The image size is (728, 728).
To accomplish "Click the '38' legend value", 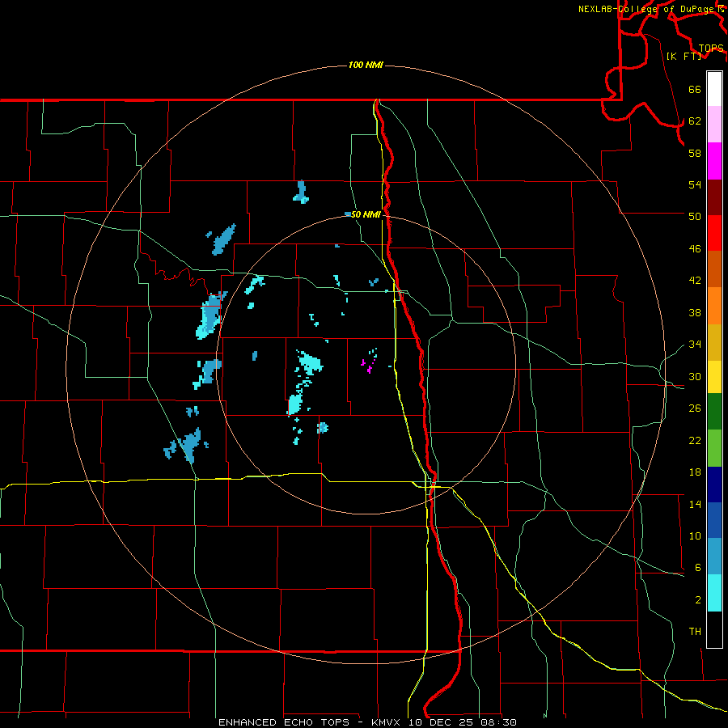I will [x=695, y=312].
